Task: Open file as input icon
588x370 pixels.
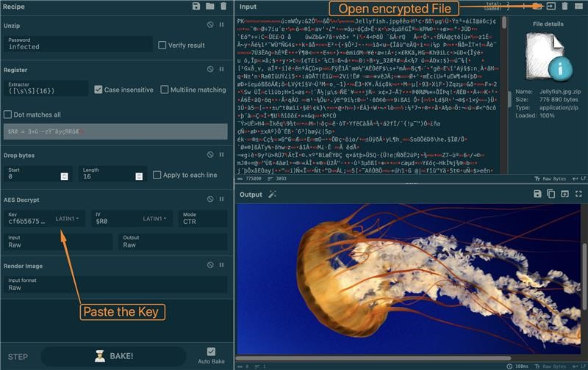Action: [x=551, y=6]
